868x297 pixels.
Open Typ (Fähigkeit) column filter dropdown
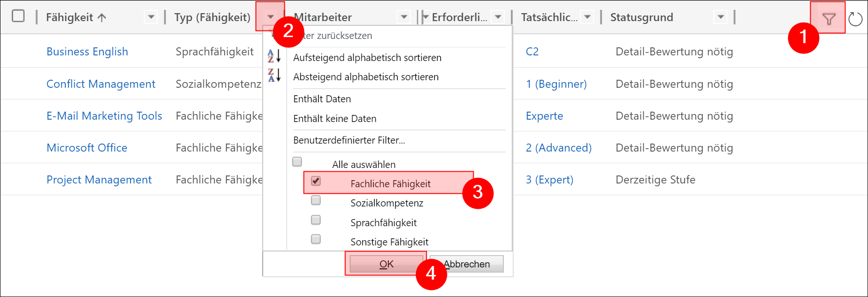(270, 17)
